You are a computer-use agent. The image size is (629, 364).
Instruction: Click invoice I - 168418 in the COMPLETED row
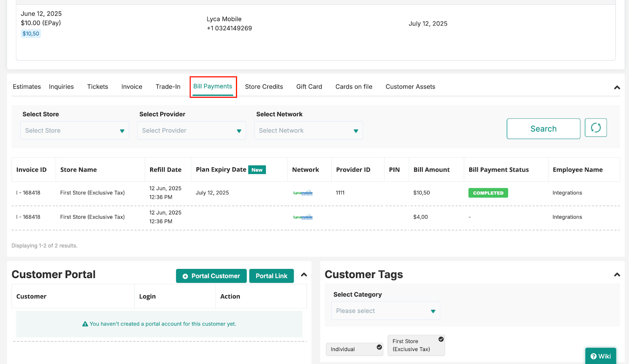(28, 193)
